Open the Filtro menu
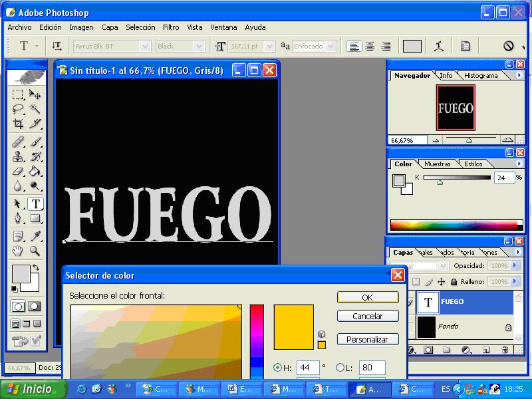532x399 pixels. click(171, 27)
